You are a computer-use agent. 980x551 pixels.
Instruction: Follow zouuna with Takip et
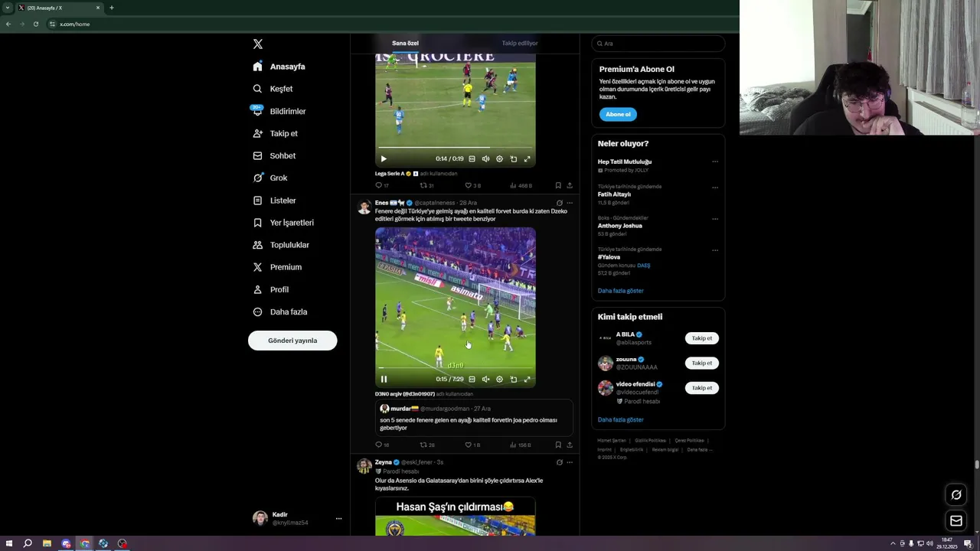click(x=702, y=363)
